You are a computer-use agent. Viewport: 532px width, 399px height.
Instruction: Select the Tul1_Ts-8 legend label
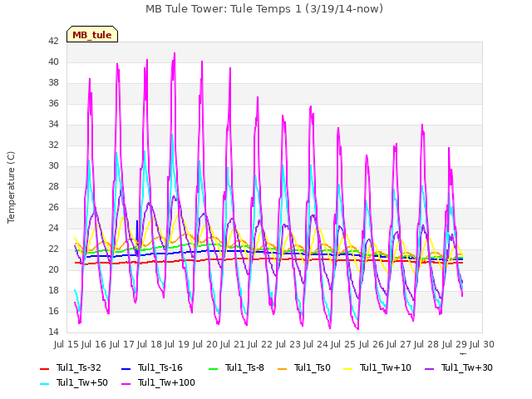(x=244, y=367)
